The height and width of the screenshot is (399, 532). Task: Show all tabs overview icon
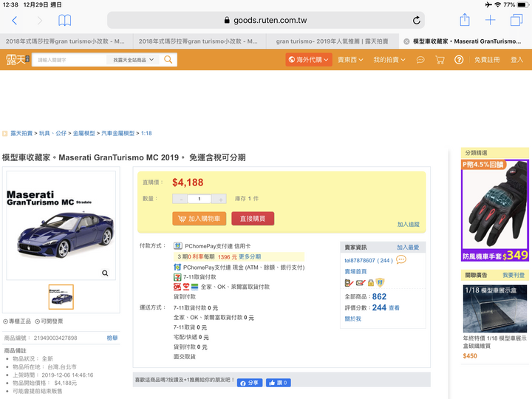coord(516,20)
